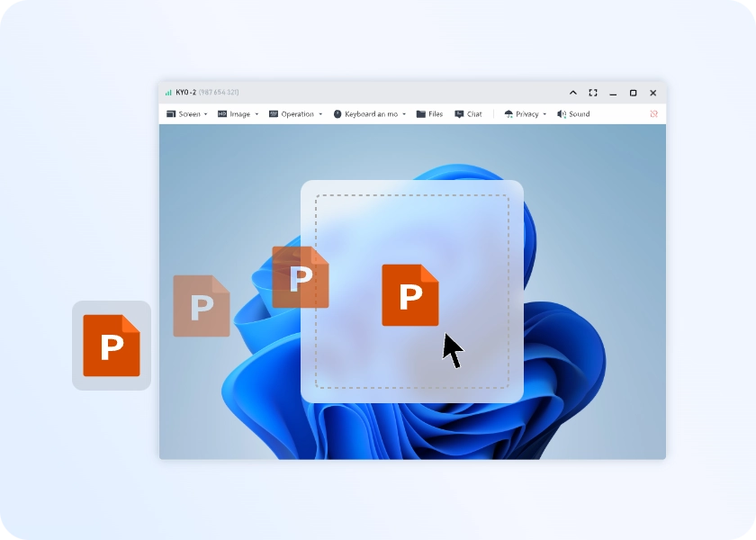Select the PowerPoint file inside the dashed drop zone
The height and width of the screenshot is (540, 756).
tap(410, 295)
